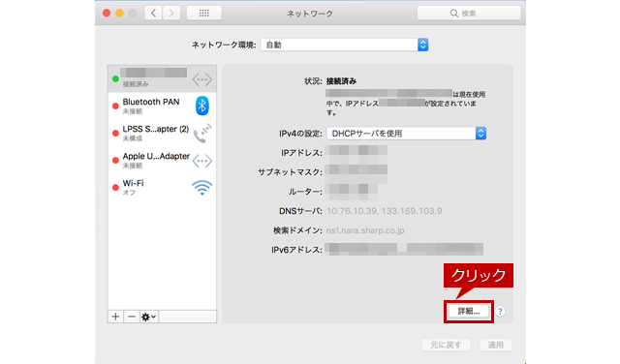Select LPSS S...apter (2) service
Screen dimensions: 620x364
(x=162, y=134)
